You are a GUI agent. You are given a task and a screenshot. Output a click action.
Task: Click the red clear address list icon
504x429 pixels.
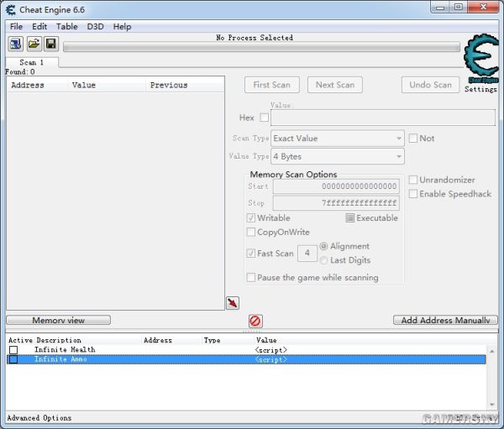coord(255,321)
